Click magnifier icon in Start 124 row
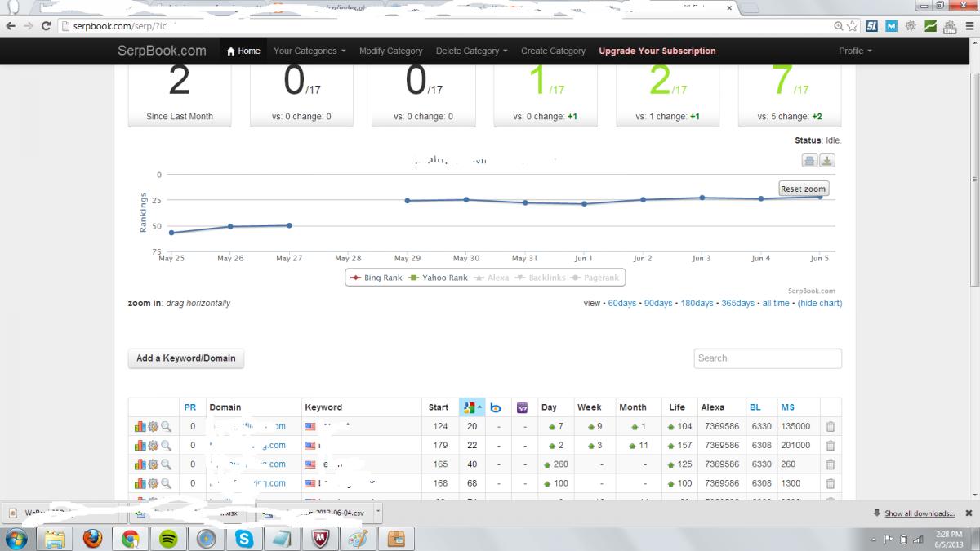 coord(166,426)
